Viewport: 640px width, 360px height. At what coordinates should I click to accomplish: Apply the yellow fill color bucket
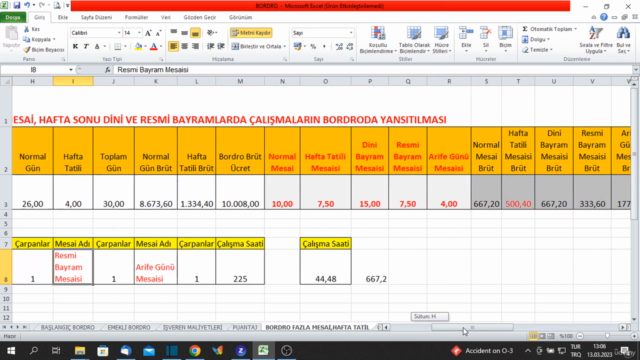(x=138, y=47)
